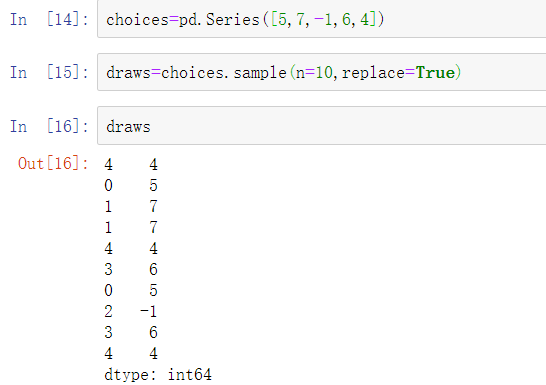The image size is (546, 385).
Task: Click the last output row showing 4 4
Action: 131,353
